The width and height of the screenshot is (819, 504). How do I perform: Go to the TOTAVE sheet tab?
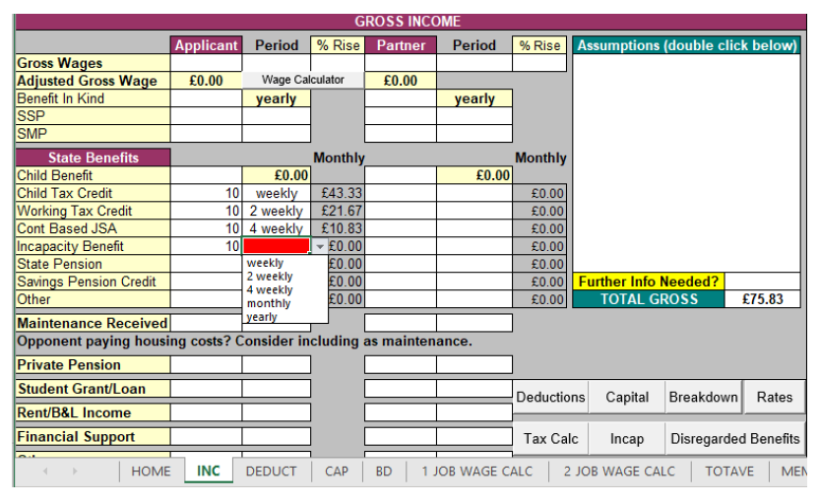[x=729, y=472]
